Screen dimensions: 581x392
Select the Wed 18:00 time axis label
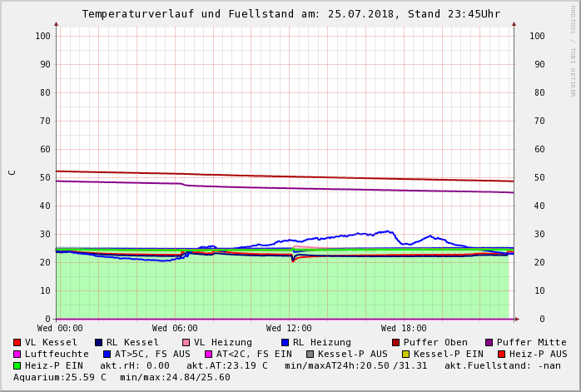(x=404, y=329)
